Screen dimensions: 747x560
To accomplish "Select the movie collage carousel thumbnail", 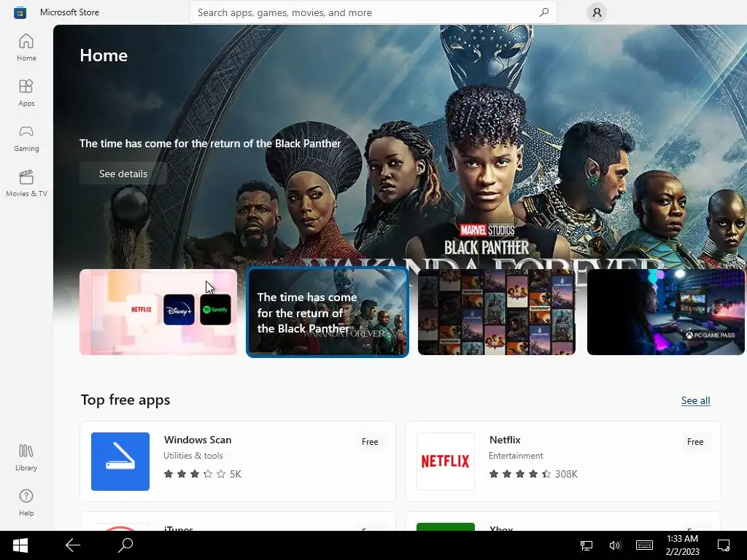I will point(496,312).
